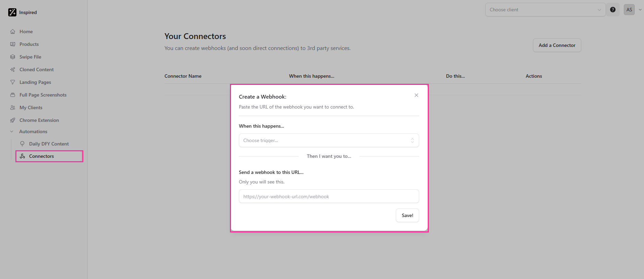Click the Save! button
The width and height of the screenshot is (644, 279).
408,215
